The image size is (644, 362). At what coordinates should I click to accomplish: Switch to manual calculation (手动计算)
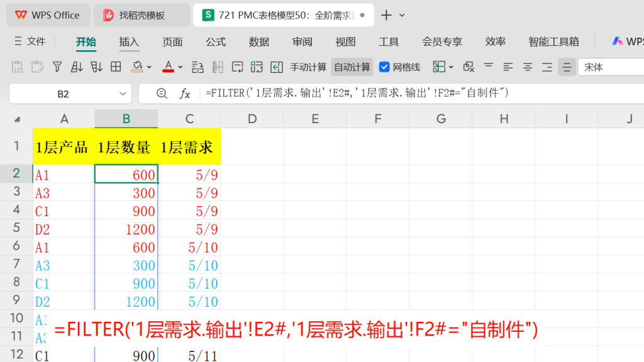coord(308,67)
